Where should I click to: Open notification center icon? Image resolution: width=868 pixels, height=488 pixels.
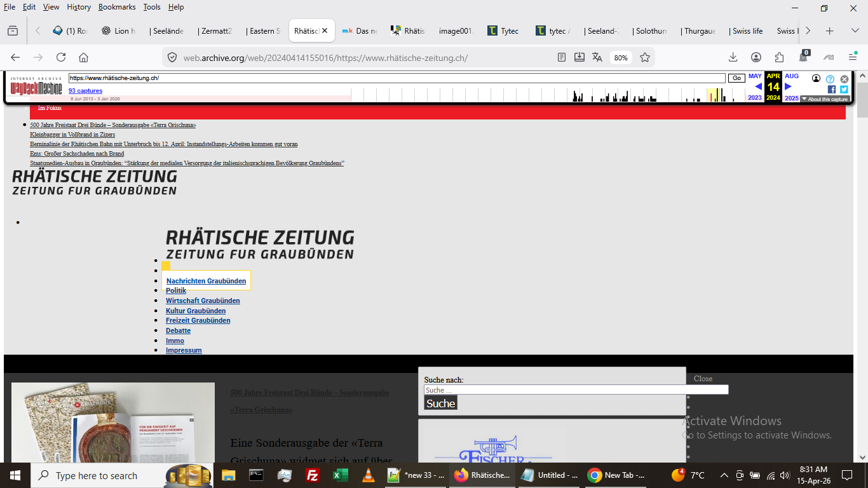[846, 475]
